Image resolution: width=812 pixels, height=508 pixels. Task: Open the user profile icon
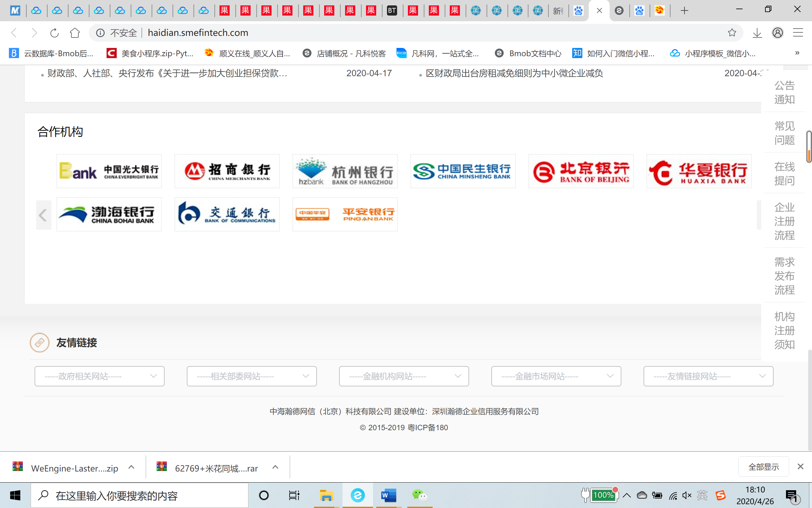pyautogui.click(x=778, y=33)
